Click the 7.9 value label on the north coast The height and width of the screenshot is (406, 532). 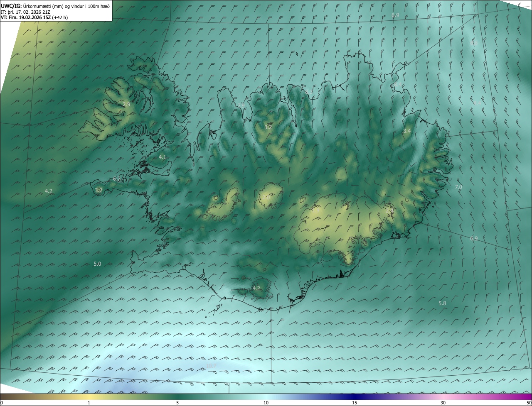click(241, 105)
